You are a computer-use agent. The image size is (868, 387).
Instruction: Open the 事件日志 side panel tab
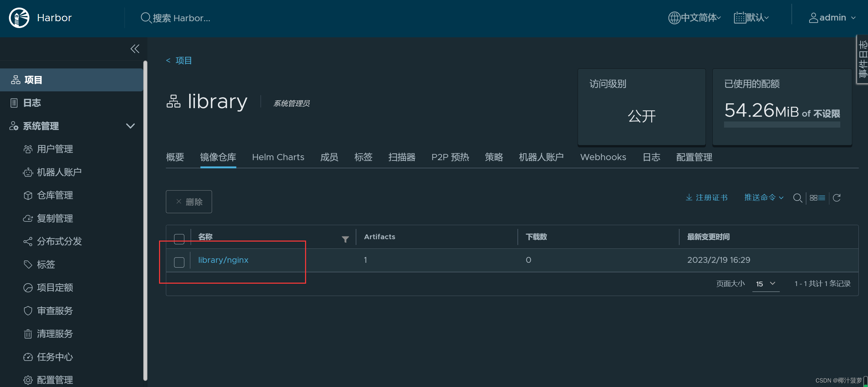pyautogui.click(x=863, y=59)
